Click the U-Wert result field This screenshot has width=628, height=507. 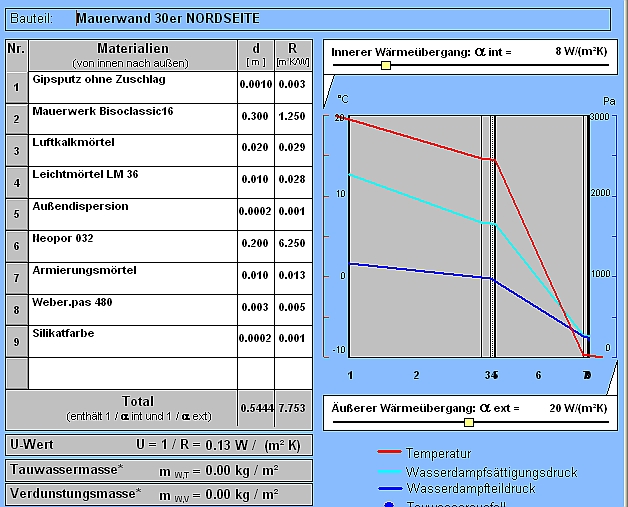click(159, 445)
